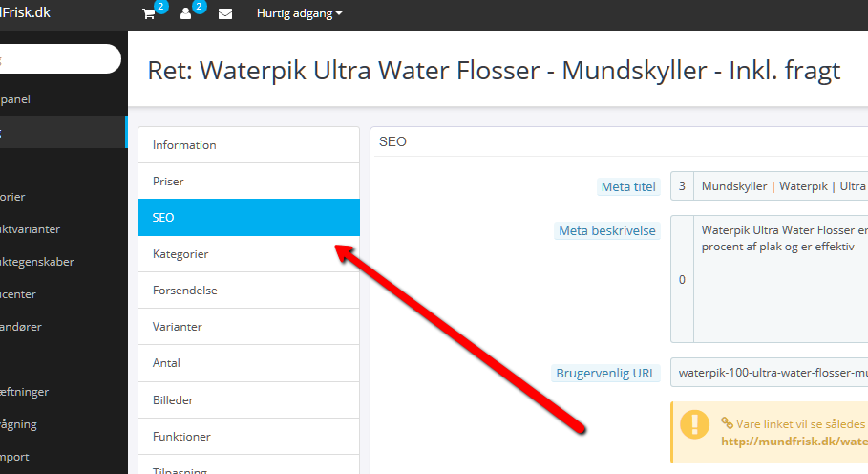The image size is (868, 474).
Task: Go to the Forsendelse tab
Action: [x=248, y=291]
